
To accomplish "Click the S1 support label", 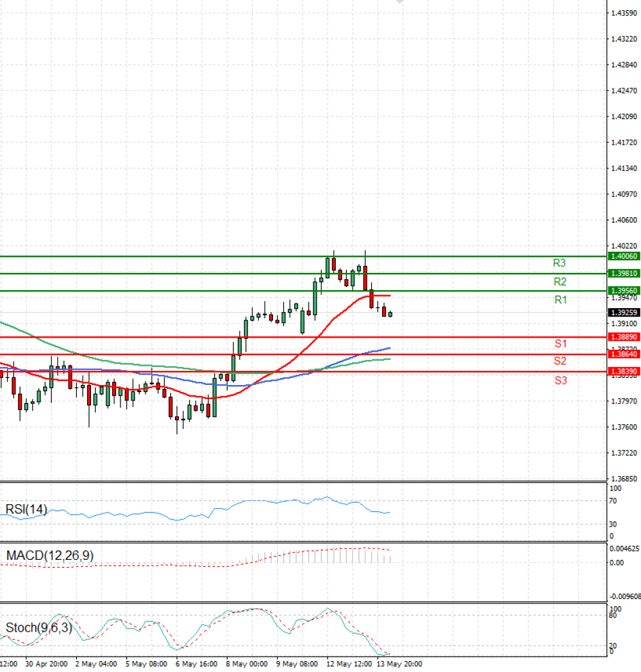I will (x=560, y=343).
